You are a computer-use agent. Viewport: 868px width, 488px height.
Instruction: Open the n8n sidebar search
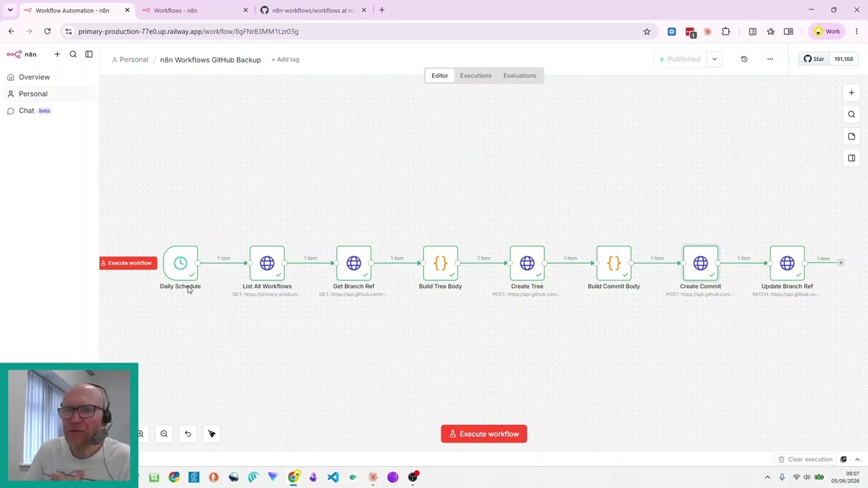click(73, 54)
